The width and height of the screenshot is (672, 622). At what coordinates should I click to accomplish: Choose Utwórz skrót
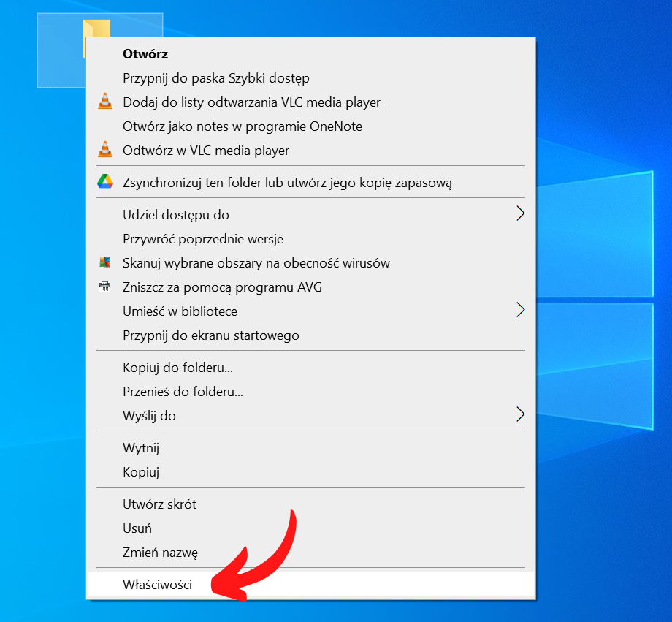tap(311, 504)
